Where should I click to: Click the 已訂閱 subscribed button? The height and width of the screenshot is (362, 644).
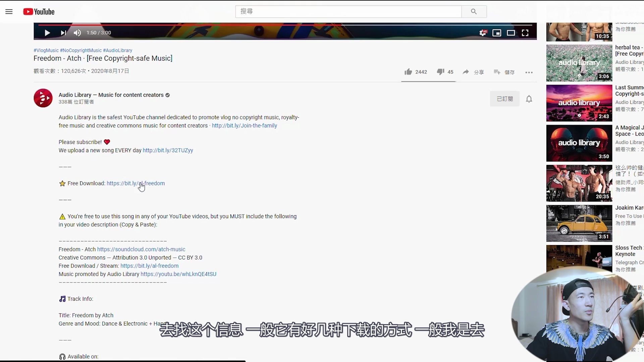(x=505, y=99)
